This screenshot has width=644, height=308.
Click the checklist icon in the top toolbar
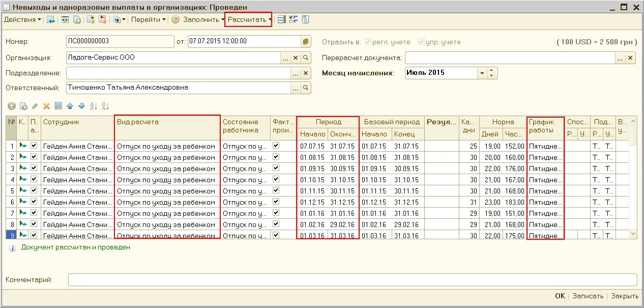tap(294, 20)
